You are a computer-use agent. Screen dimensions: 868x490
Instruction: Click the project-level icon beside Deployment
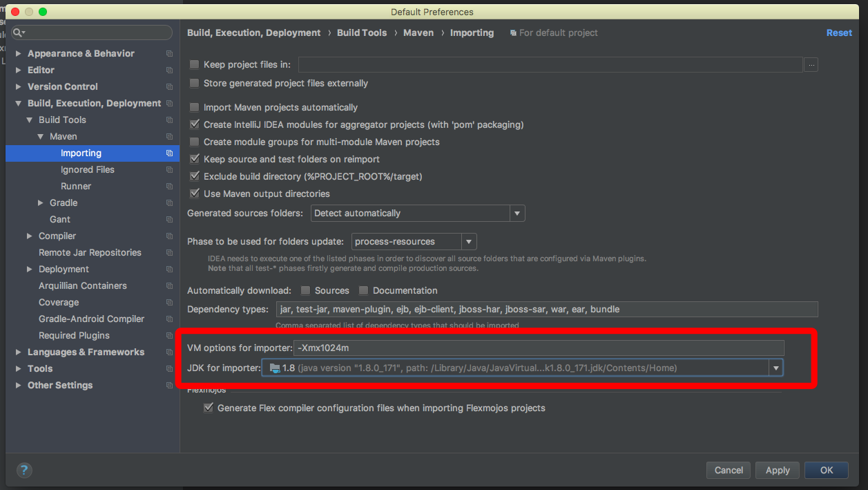(x=169, y=270)
